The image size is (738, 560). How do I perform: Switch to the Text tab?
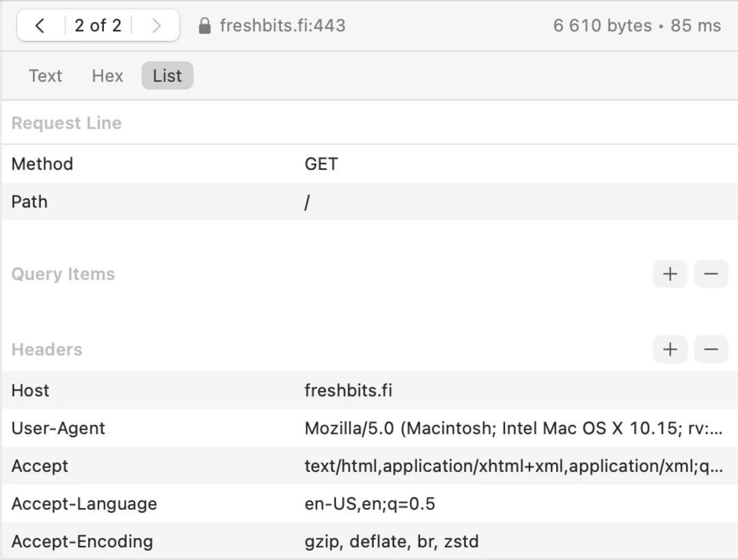[45, 76]
